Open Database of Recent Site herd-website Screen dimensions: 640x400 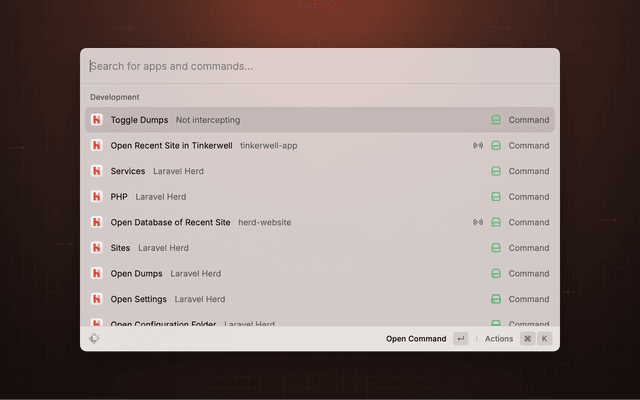pyautogui.click(x=171, y=222)
